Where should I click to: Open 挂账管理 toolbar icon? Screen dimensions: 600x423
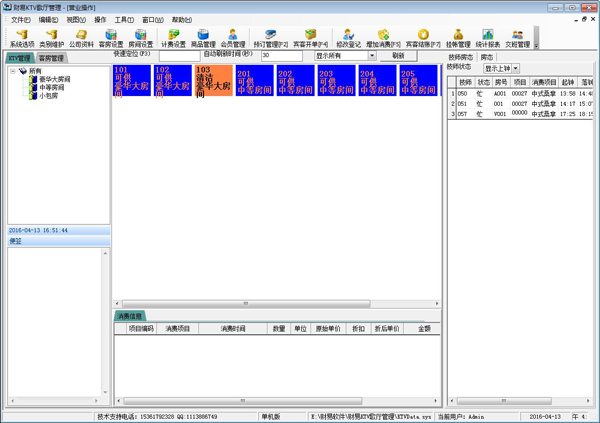click(458, 38)
